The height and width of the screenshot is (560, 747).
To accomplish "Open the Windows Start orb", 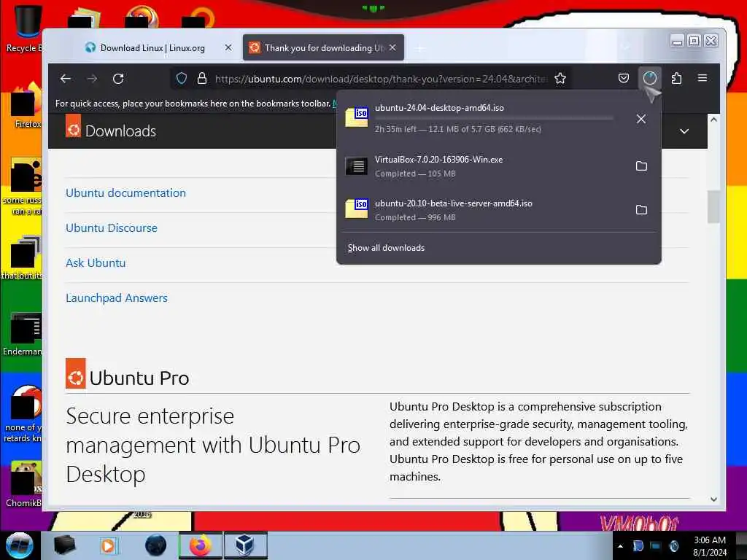I will [20, 545].
